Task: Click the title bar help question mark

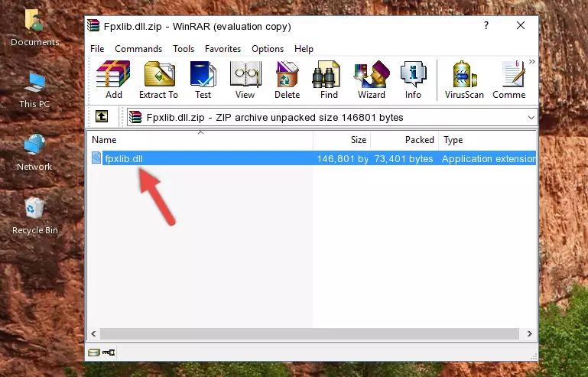Action: [486, 25]
